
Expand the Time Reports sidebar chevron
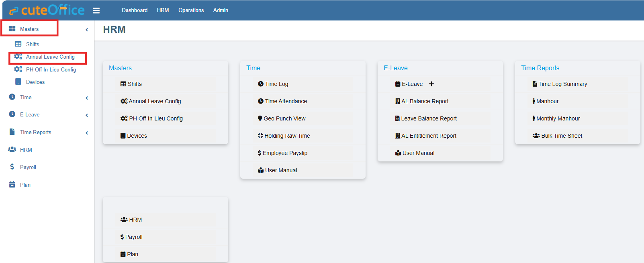point(87,133)
